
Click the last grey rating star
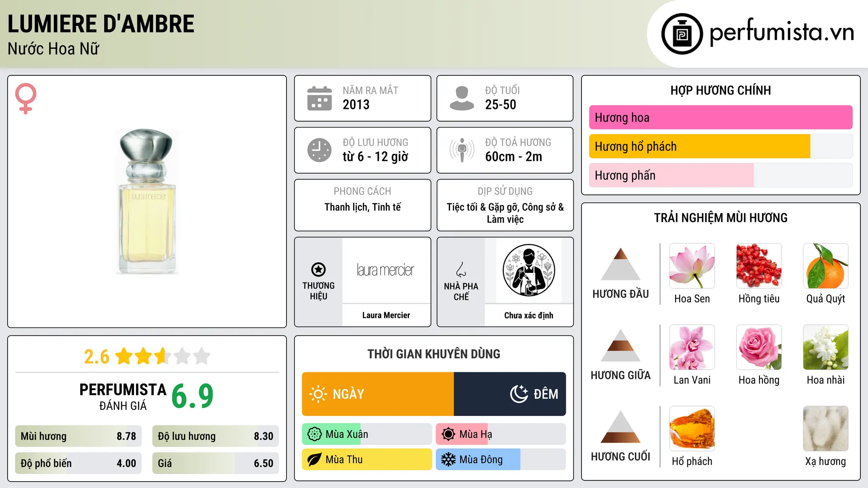click(202, 356)
